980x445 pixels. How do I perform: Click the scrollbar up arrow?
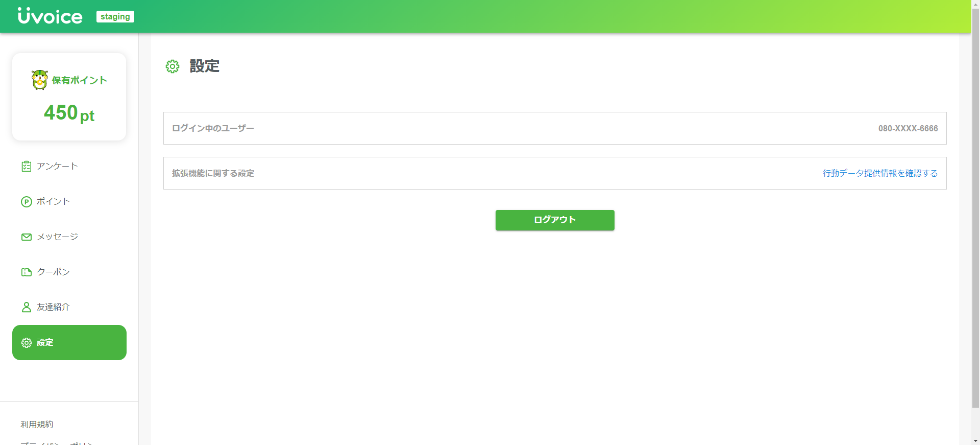975,4
